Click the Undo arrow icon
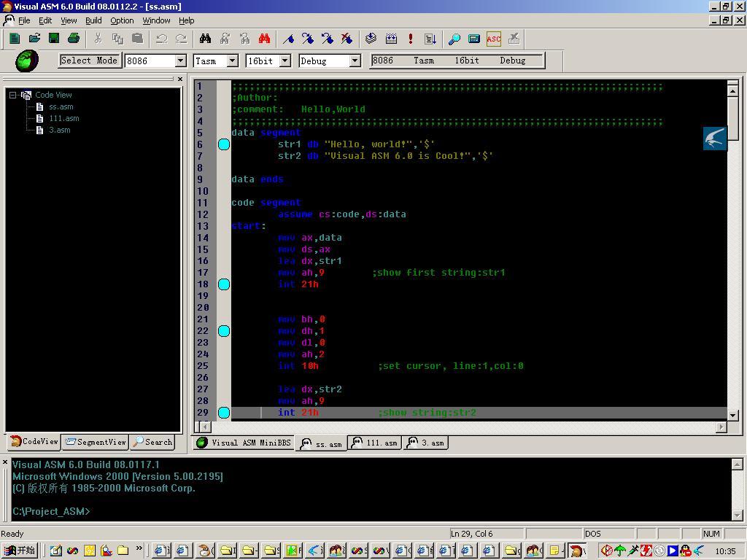Viewport: 747px width, 560px height. tap(161, 39)
